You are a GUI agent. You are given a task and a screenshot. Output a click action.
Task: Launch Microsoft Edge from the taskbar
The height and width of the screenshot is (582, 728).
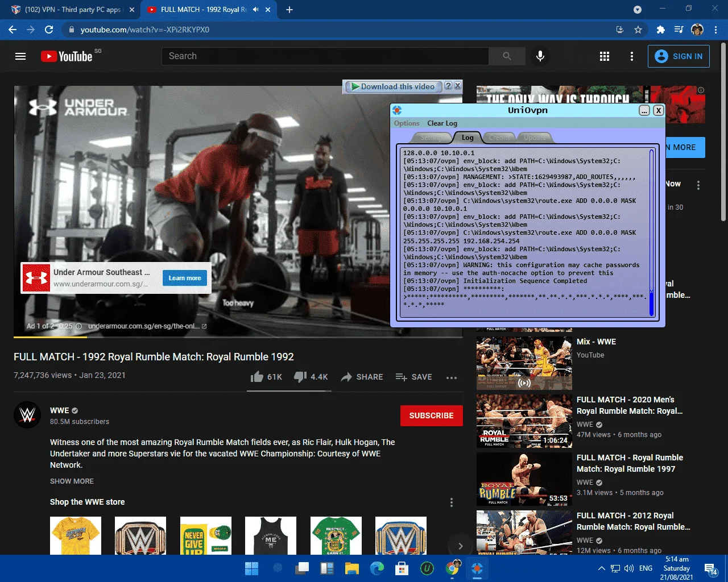pyautogui.click(x=377, y=568)
